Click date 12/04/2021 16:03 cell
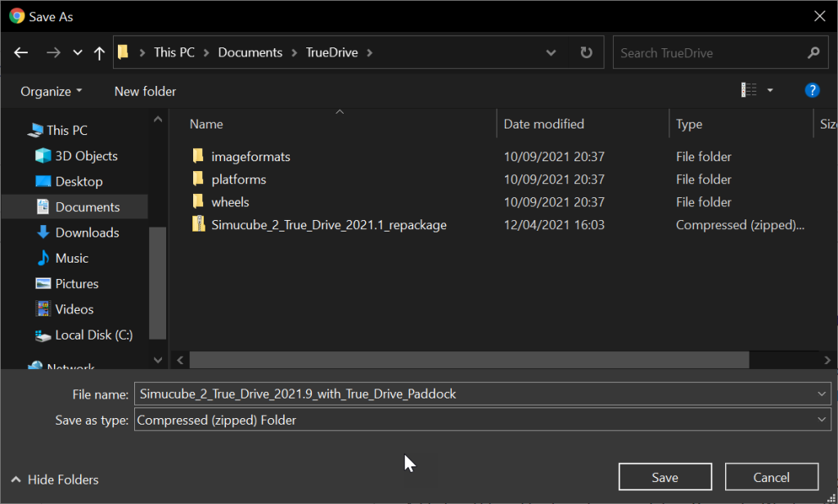Image resolution: width=838 pixels, height=504 pixels. [554, 225]
